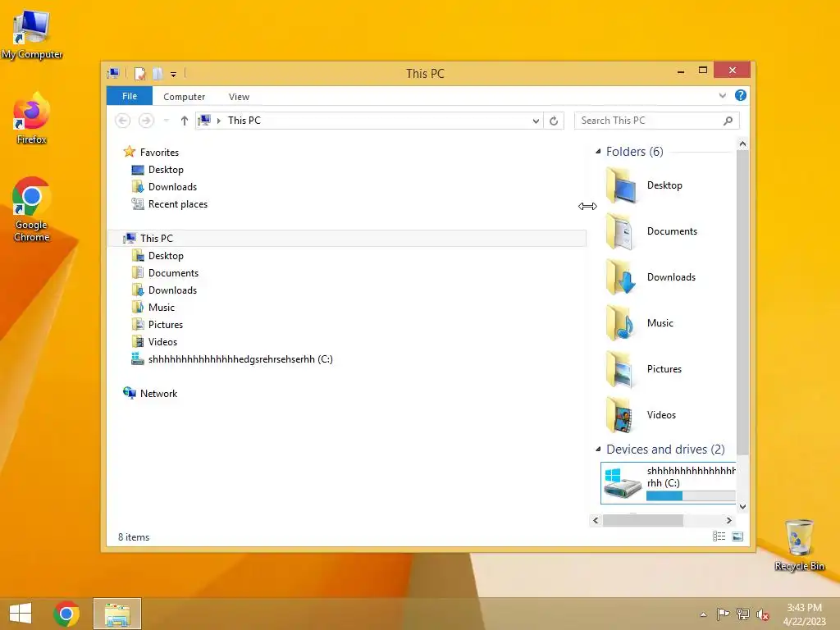Switch to the Computer ribbon tab

(184, 97)
